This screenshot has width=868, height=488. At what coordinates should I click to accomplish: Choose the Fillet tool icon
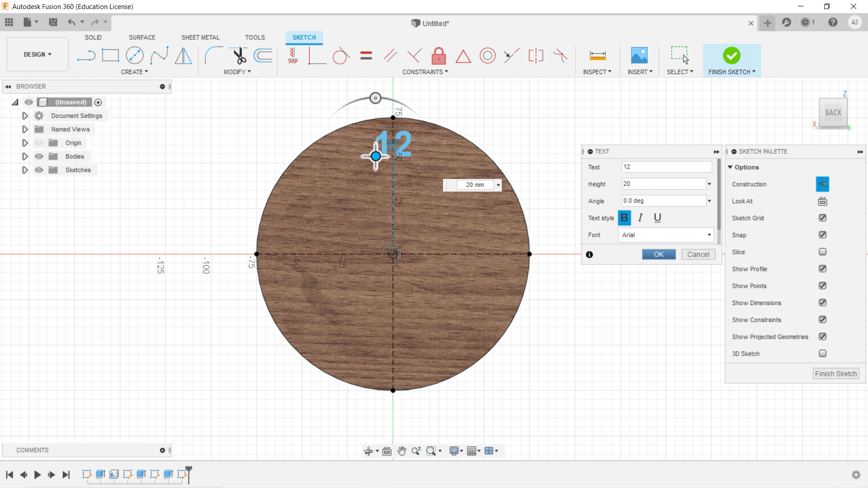pyautogui.click(x=213, y=56)
